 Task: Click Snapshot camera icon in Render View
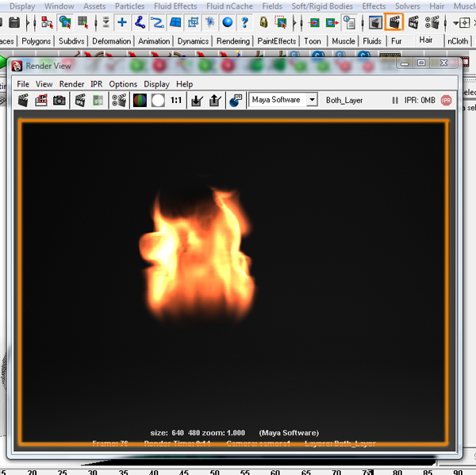59,101
